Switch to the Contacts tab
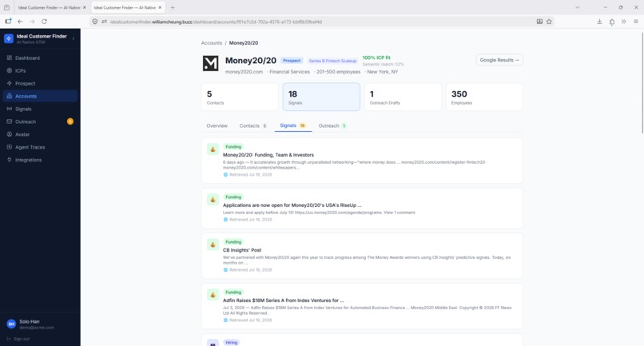 [x=253, y=125]
